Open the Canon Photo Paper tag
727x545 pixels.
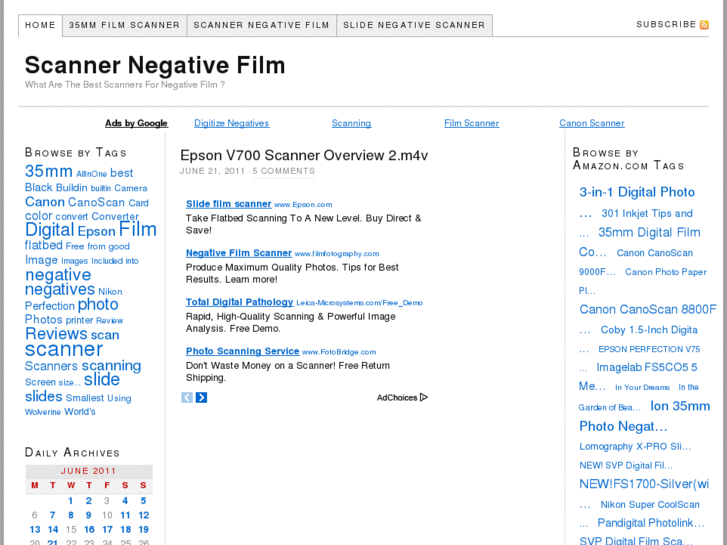[x=666, y=272]
